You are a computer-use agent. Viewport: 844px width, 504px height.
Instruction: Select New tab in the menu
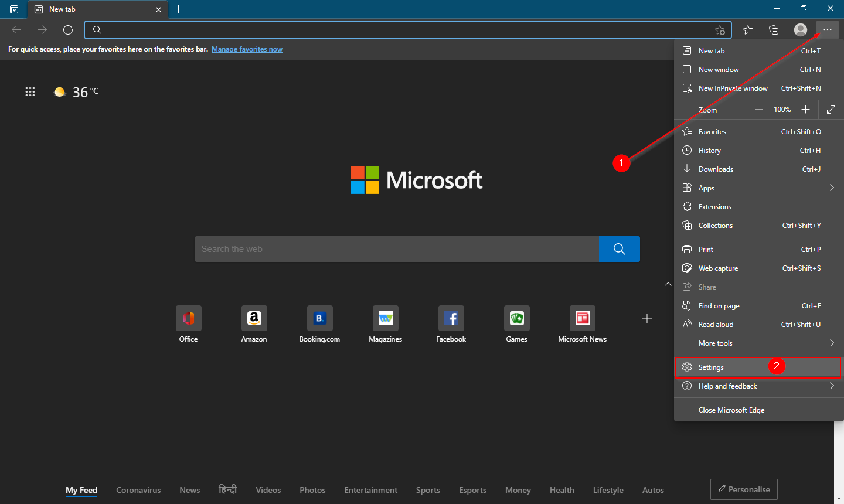[759, 51]
